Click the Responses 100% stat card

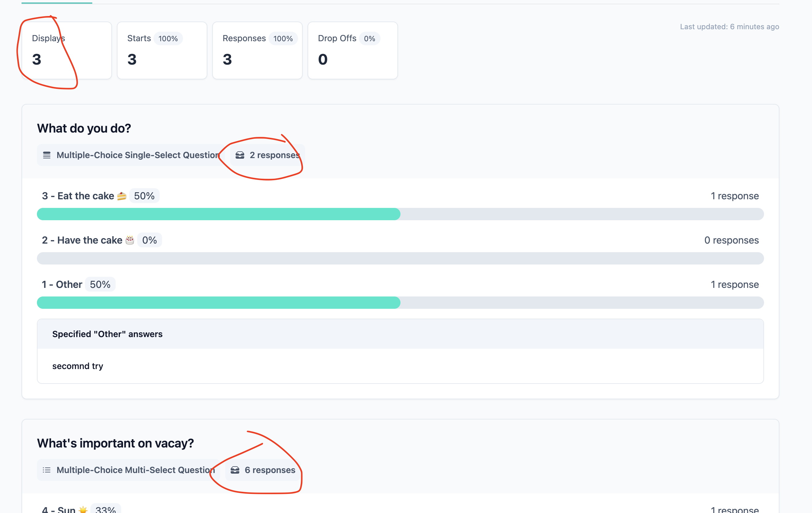coord(257,50)
